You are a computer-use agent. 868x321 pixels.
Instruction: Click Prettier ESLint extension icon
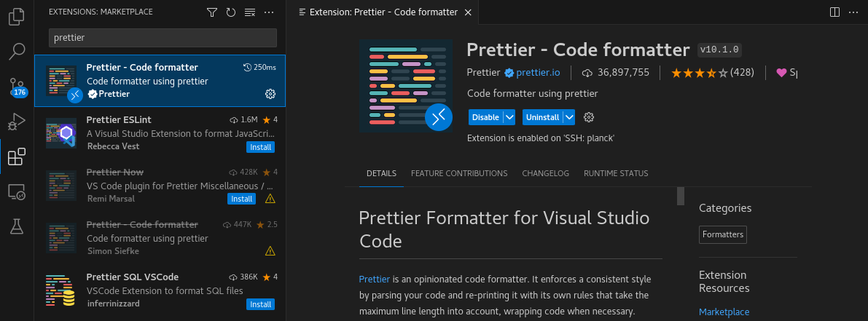point(61,133)
